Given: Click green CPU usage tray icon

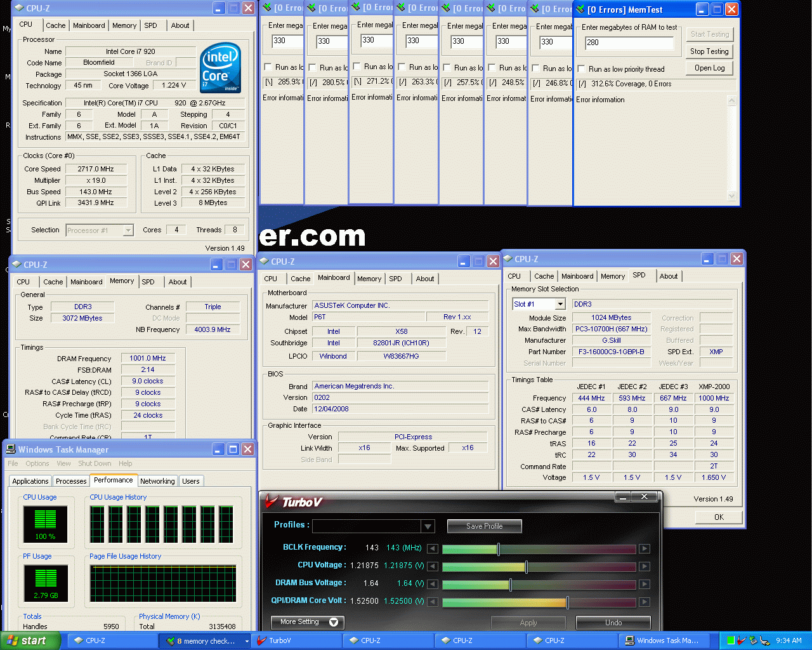Looking at the screenshot, I should (x=731, y=640).
